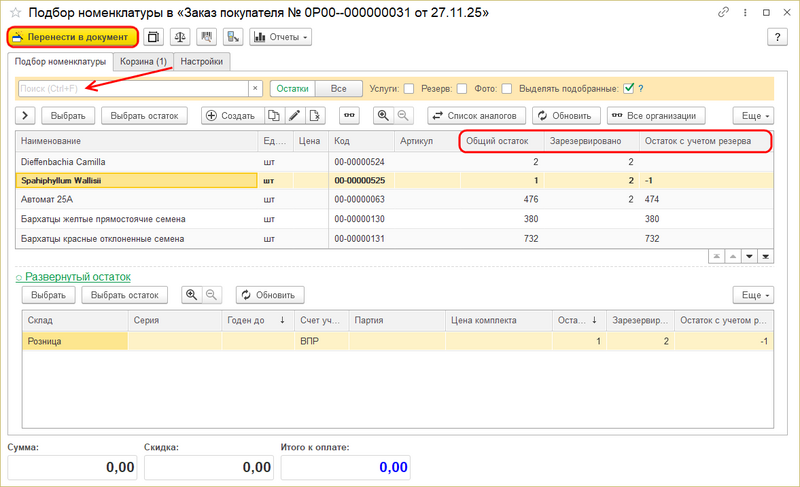Click the pencil edit icon
This screenshot has height=487, width=800.
[294, 115]
